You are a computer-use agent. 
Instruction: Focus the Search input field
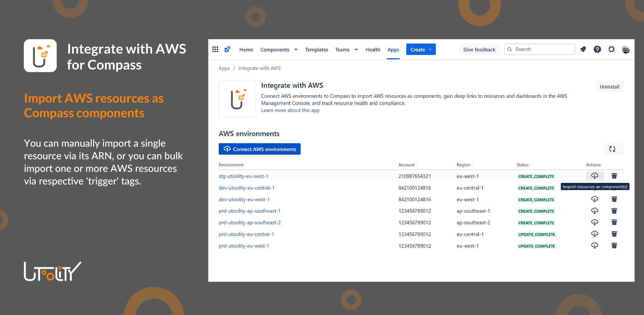[539, 49]
